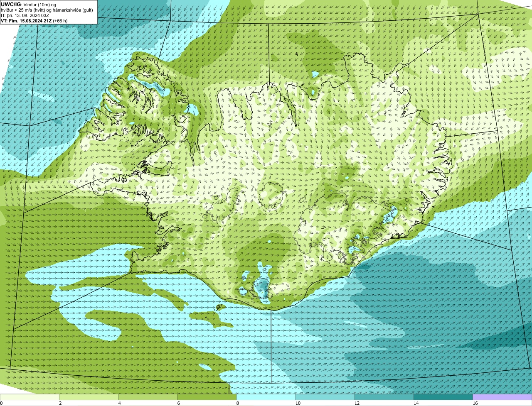Click the legend scale label '10'
This screenshot has width=532, height=406.
(x=298, y=403)
